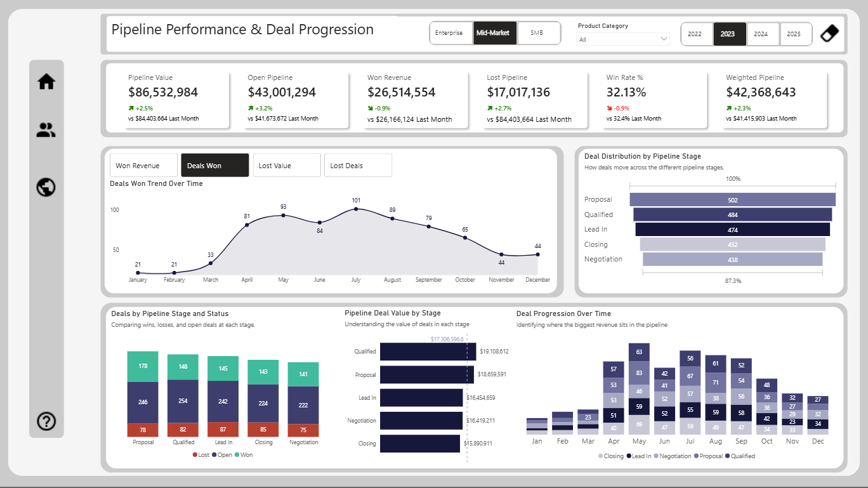The height and width of the screenshot is (488, 868).
Task: Click the Negotiation legend swatch in Deal Progression
Action: click(656, 456)
